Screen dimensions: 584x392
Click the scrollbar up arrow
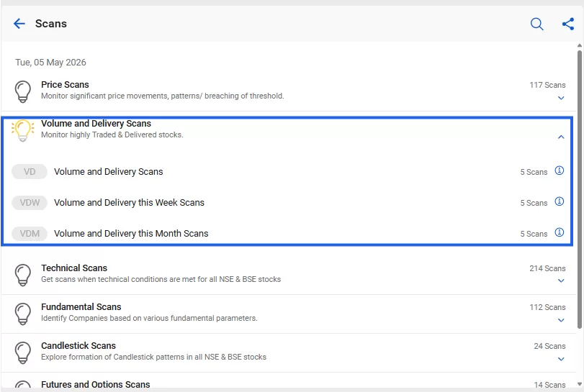[x=580, y=46]
